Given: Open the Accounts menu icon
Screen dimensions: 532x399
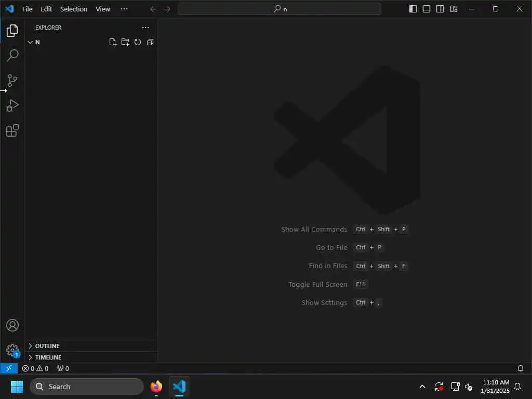Looking at the screenshot, I should [12, 325].
